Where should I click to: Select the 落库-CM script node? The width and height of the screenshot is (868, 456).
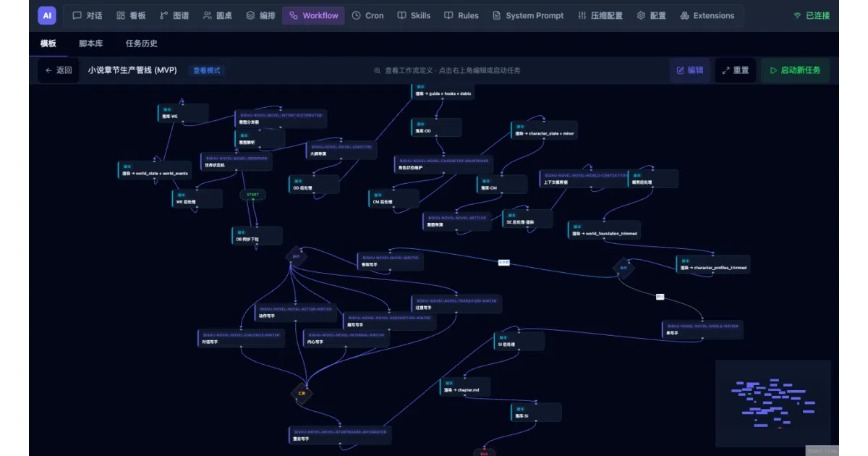pyautogui.click(x=502, y=185)
